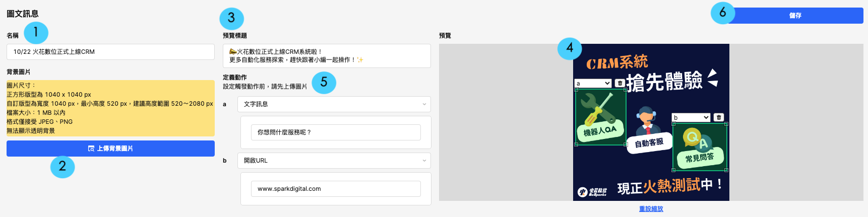Focus the 預覽標題 preview title text box
The image size is (868, 217).
(x=327, y=55)
